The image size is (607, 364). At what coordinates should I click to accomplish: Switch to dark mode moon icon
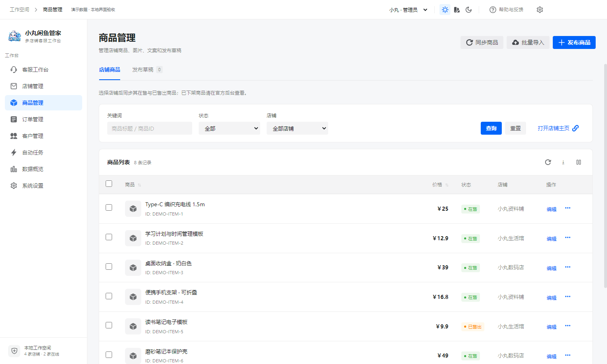click(x=469, y=10)
